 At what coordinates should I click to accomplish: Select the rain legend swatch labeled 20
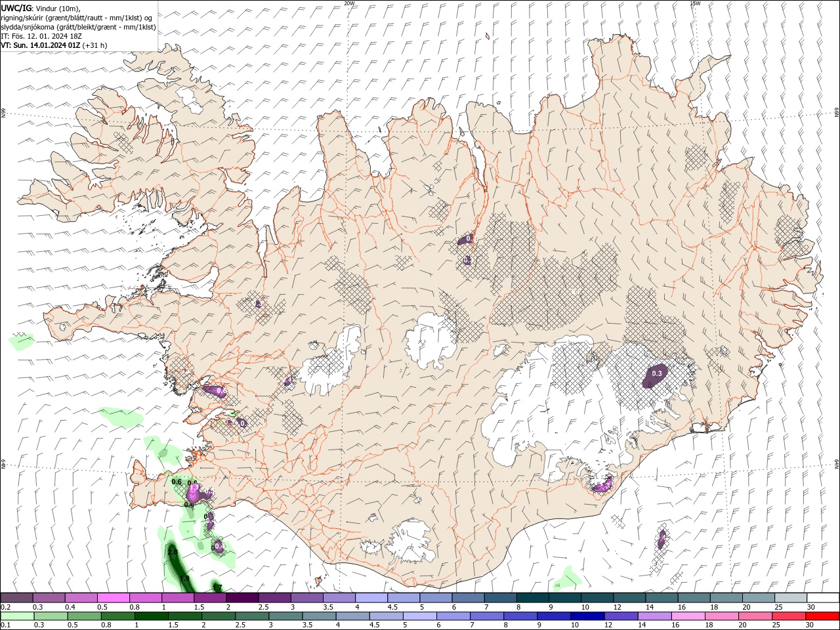[756, 616]
